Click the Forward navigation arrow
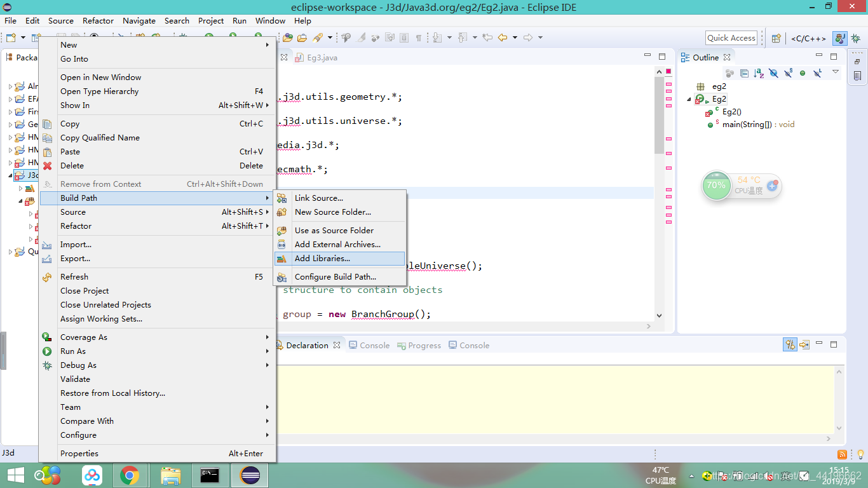The image size is (868, 488). [x=528, y=38]
